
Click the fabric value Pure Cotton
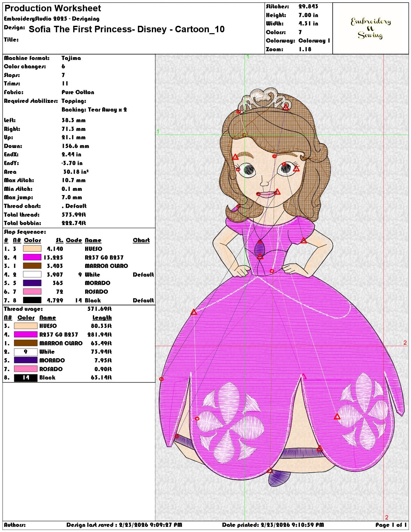78,92
